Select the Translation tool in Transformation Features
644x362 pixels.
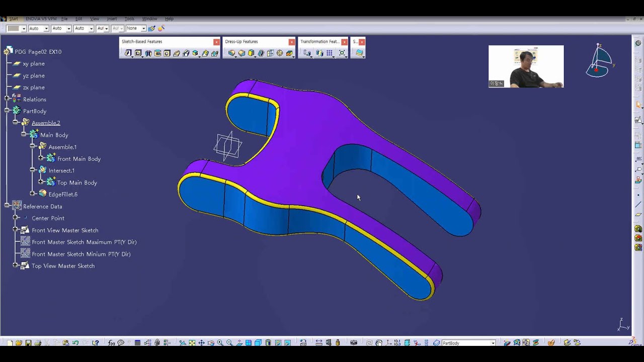point(307,53)
